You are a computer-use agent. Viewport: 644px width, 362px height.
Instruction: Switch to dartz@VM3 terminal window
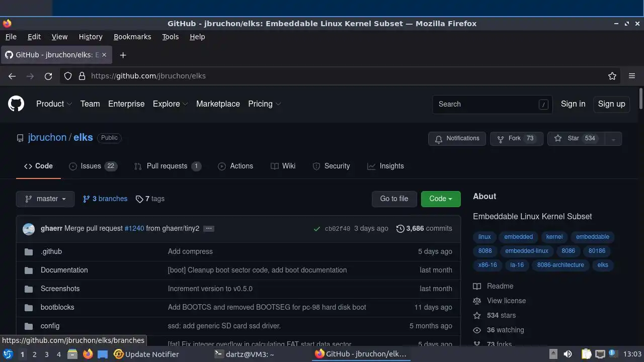coord(245,354)
